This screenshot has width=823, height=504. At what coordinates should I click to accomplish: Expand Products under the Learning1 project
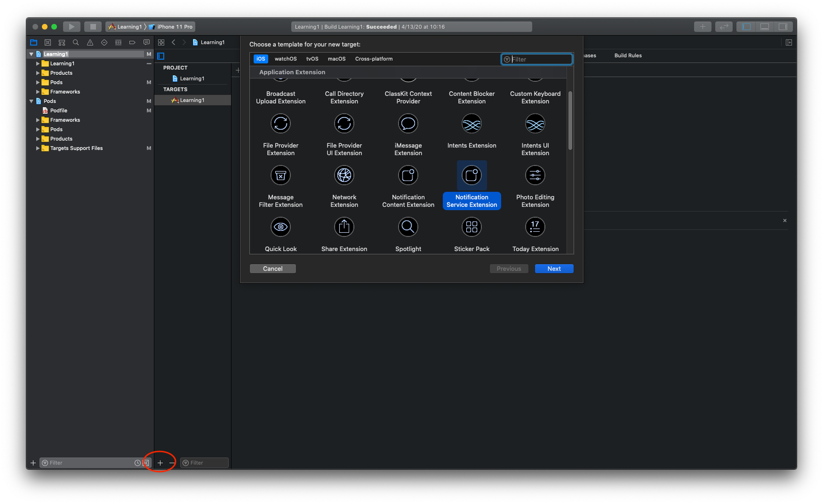pyautogui.click(x=38, y=73)
